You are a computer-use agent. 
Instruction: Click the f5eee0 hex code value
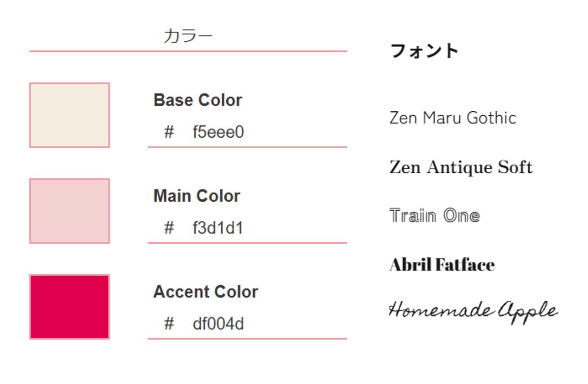coord(218,132)
